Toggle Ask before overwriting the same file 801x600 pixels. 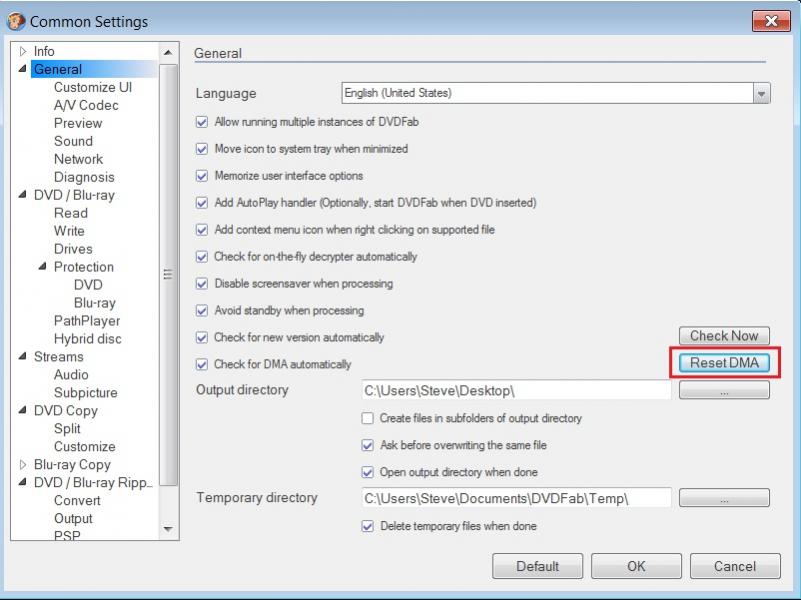coord(367,445)
